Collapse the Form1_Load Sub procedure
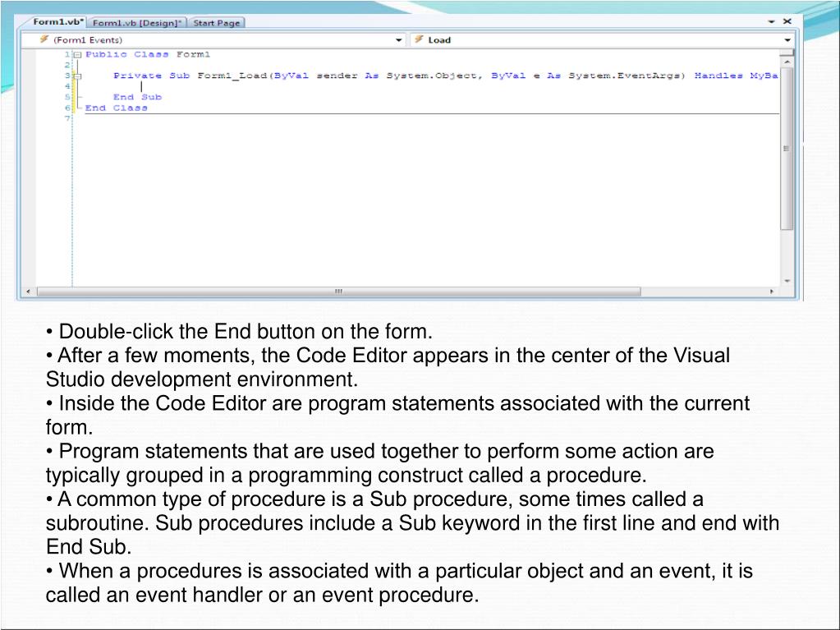This screenshot has height=630, width=840. click(x=78, y=76)
